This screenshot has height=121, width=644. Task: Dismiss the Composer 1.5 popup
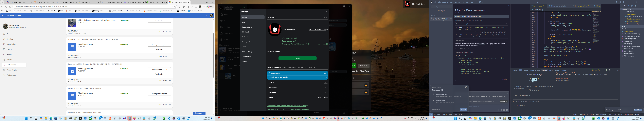click(x=466, y=87)
